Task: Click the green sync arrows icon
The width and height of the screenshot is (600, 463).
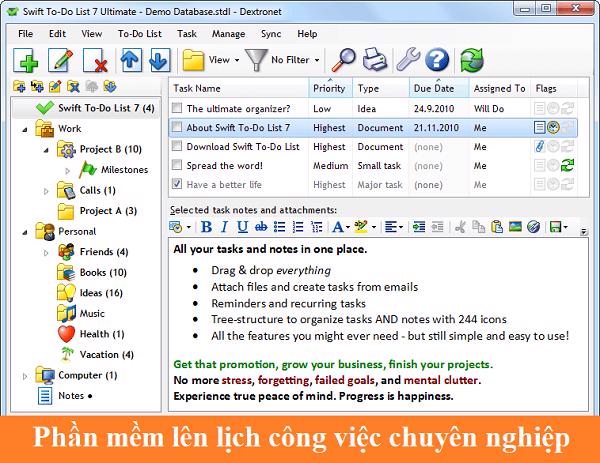Action: (472, 60)
